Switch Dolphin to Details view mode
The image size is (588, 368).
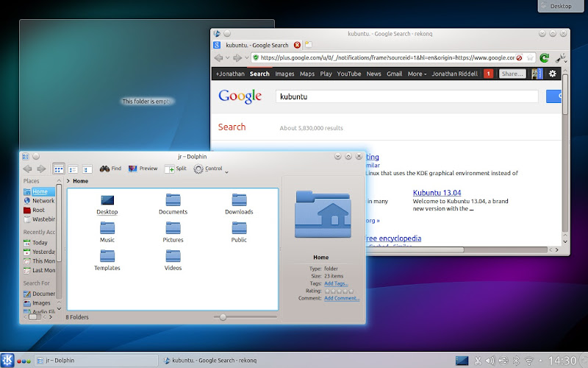pyautogui.click(x=87, y=169)
